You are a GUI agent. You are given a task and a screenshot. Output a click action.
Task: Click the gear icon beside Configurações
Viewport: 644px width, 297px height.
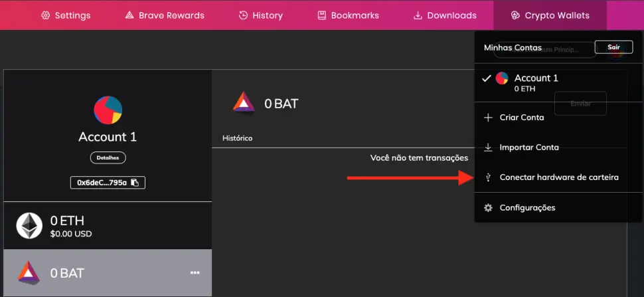pos(488,208)
